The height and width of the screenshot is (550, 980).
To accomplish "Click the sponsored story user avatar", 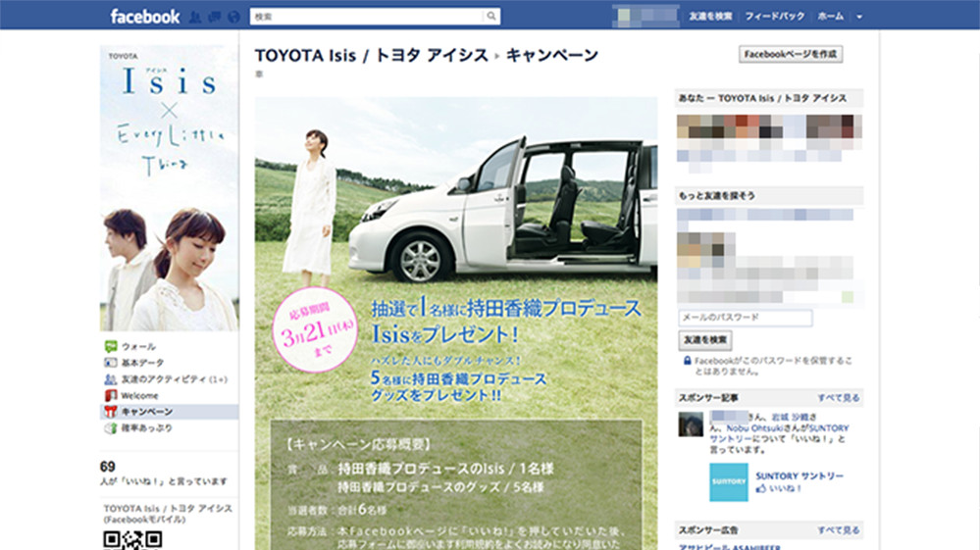I will click(x=691, y=425).
